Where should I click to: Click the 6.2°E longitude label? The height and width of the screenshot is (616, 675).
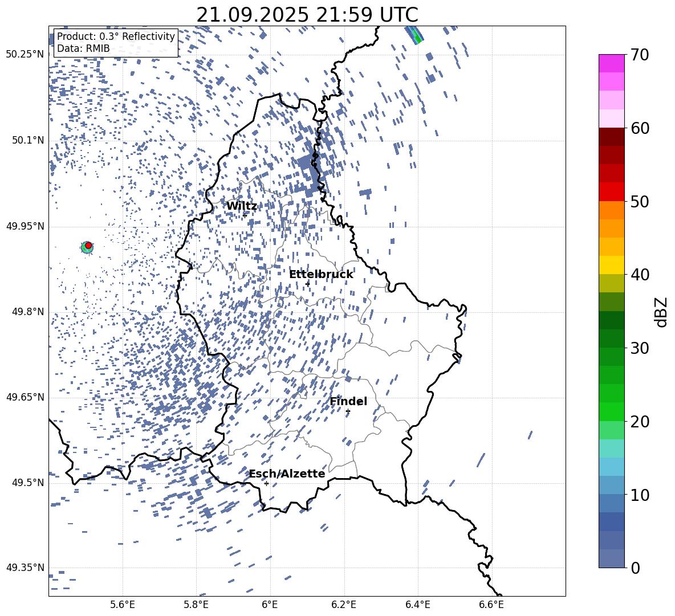pyautogui.click(x=344, y=605)
